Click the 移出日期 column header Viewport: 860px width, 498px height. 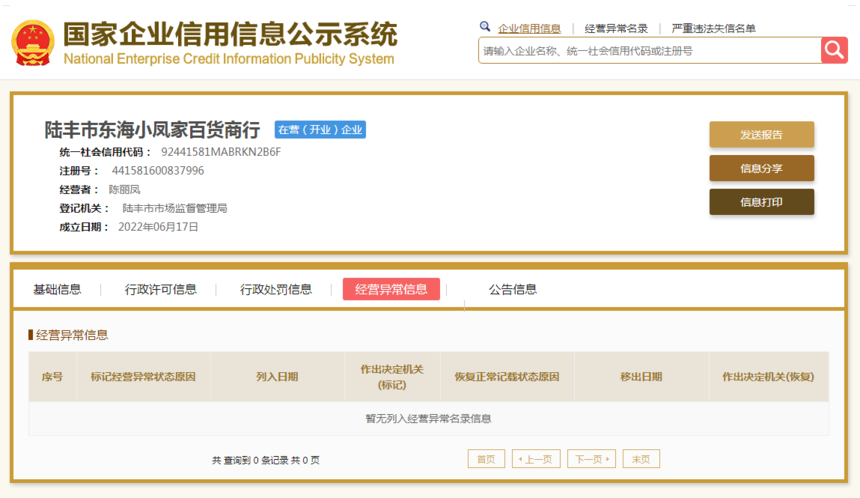(x=641, y=377)
